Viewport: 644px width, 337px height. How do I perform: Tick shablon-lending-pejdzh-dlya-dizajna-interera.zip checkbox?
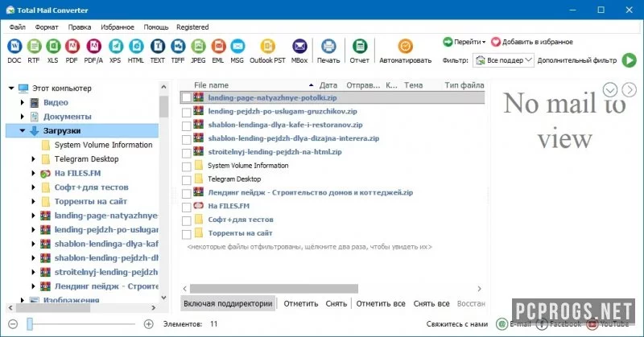pyautogui.click(x=187, y=139)
